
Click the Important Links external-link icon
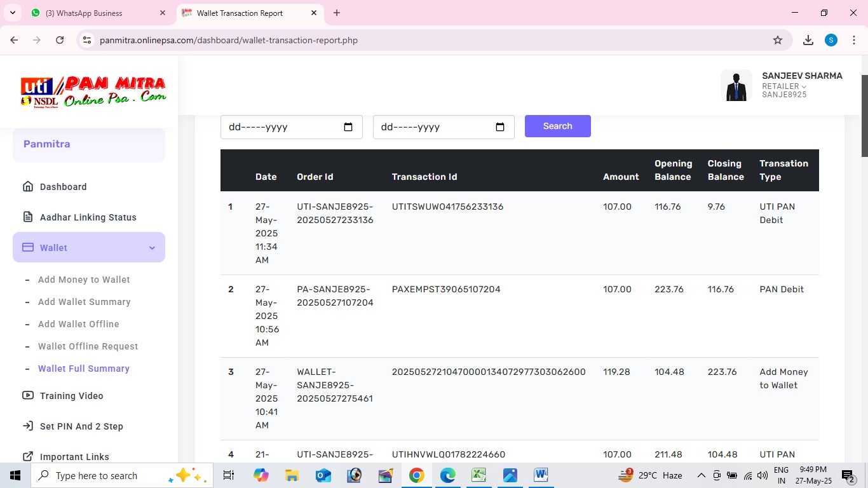pos(28,457)
